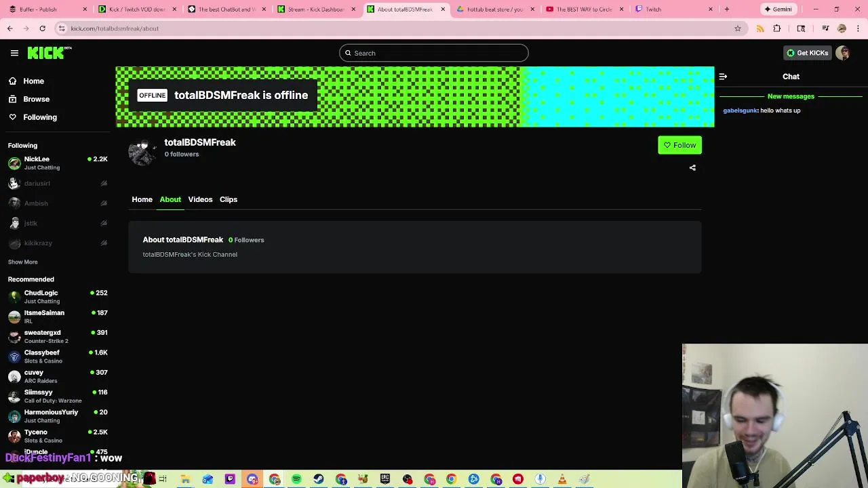Open Browse from the left sidebar
This screenshot has width=868, height=488.
pos(36,99)
